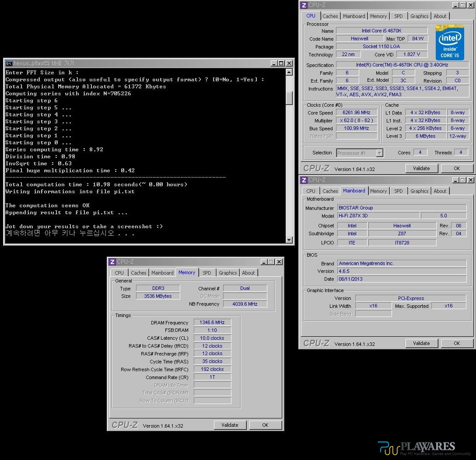Open Mainboard tab in Memory CPU-Z window

(x=162, y=273)
